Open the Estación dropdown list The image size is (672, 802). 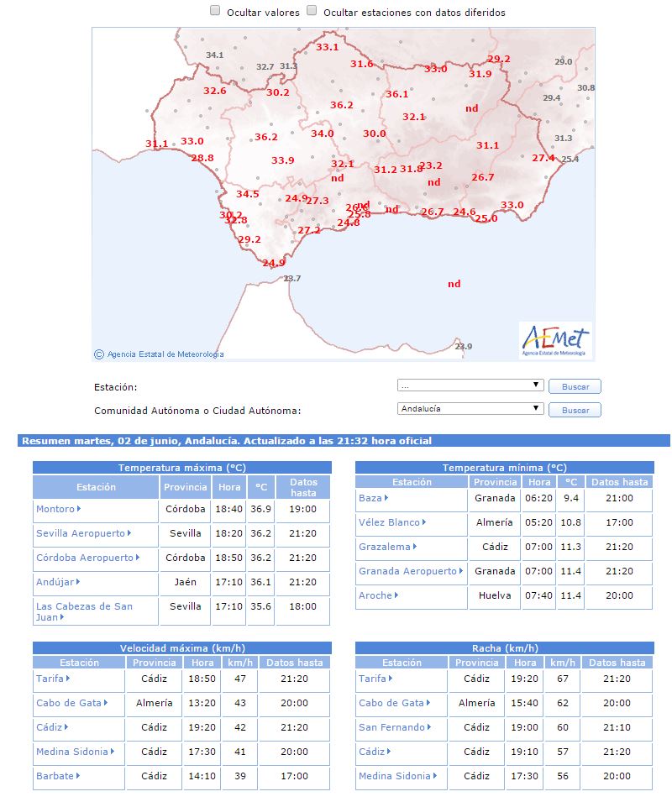point(470,385)
